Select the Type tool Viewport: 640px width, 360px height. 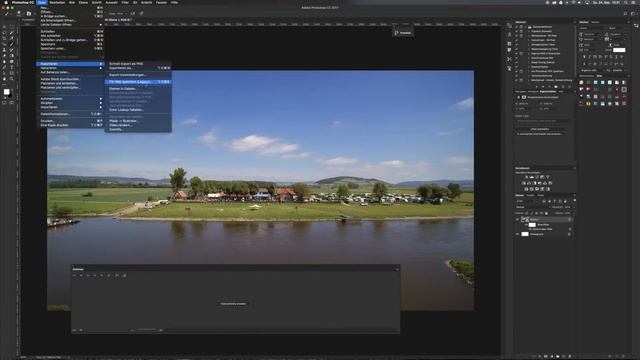point(11,67)
